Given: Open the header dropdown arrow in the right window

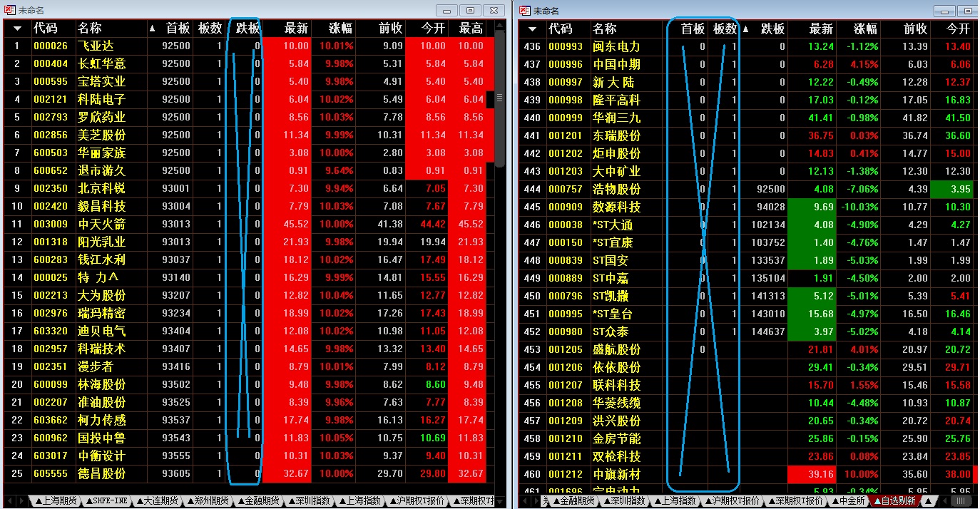Looking at the screenshot, I should pos(533,29).
